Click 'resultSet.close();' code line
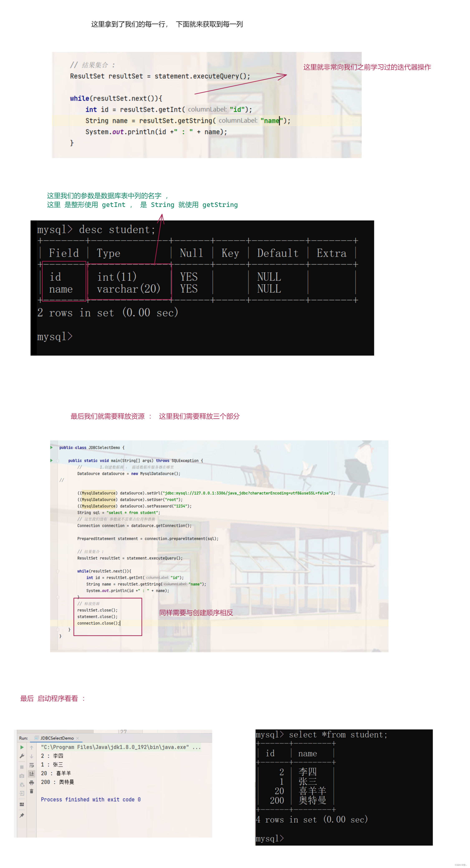 (97, 610)
